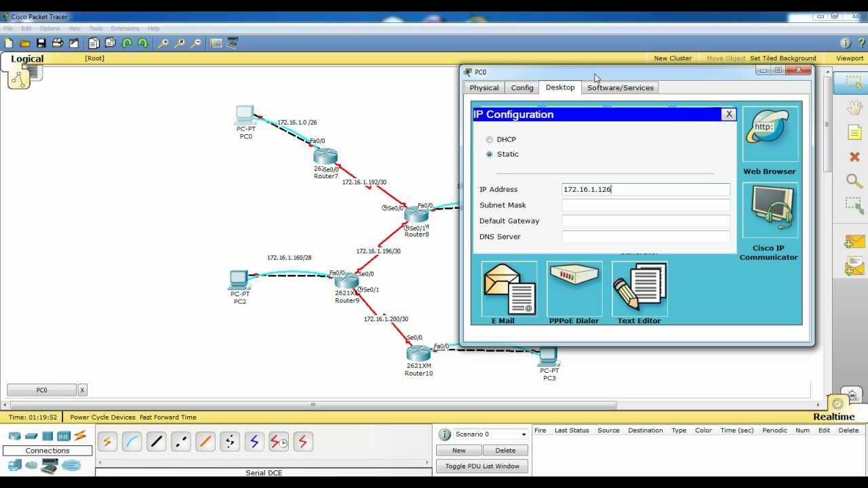Click the Paste toolbar icon
868x488 pixels.
pyautogui.click(x=110, y=43)
